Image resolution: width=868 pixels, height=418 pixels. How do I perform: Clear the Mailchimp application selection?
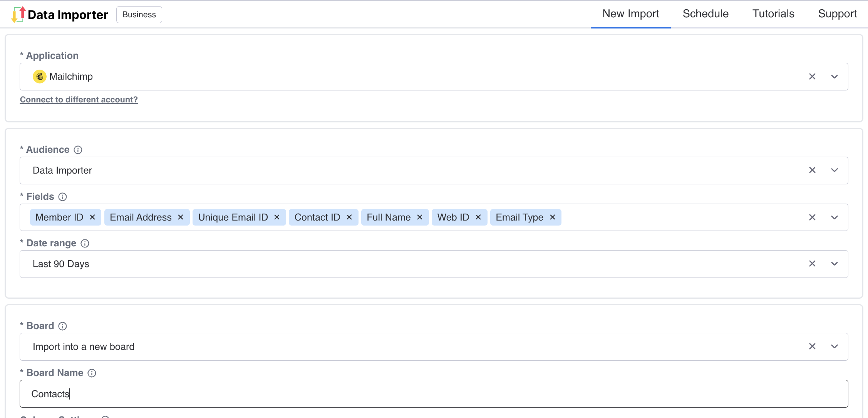click(x=812, y=77)
